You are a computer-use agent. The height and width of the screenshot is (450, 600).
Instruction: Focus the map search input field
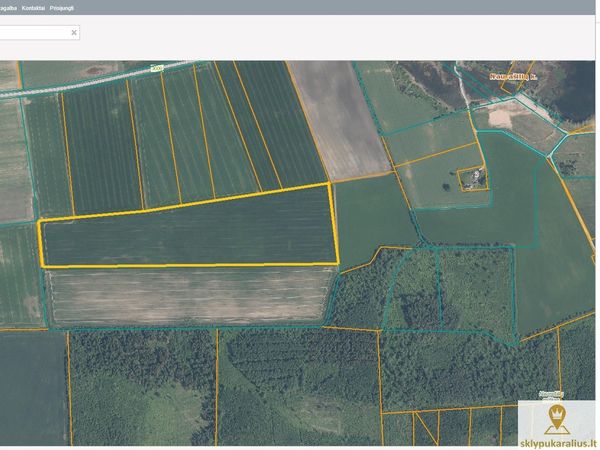pyautogui.click(x=35, y=33)
